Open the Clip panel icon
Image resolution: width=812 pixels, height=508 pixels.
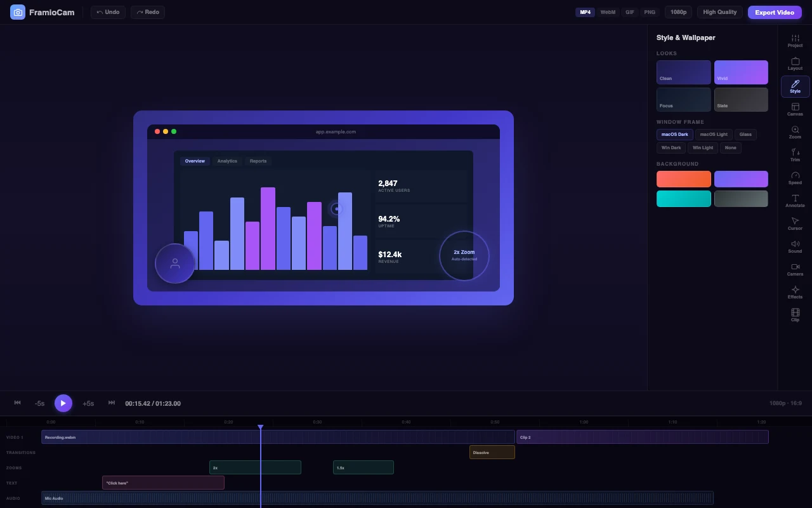pyautogui.click(x=795, y=316)
